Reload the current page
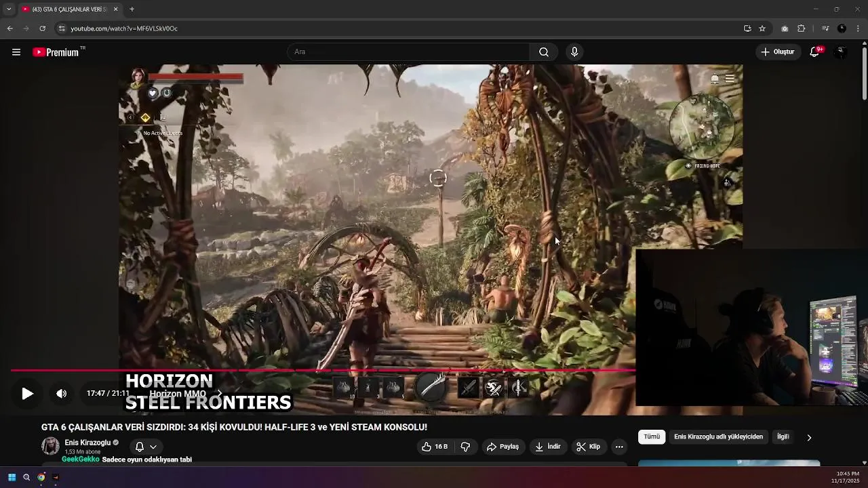The height and width of the screenshot is (488, 868). (42, 28)
